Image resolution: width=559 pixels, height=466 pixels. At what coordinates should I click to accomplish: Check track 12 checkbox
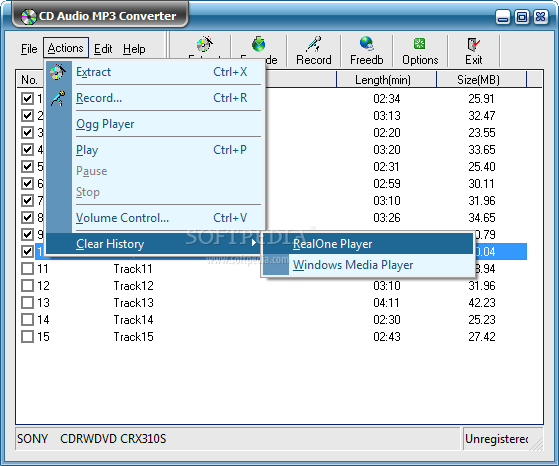coord(27,286)
